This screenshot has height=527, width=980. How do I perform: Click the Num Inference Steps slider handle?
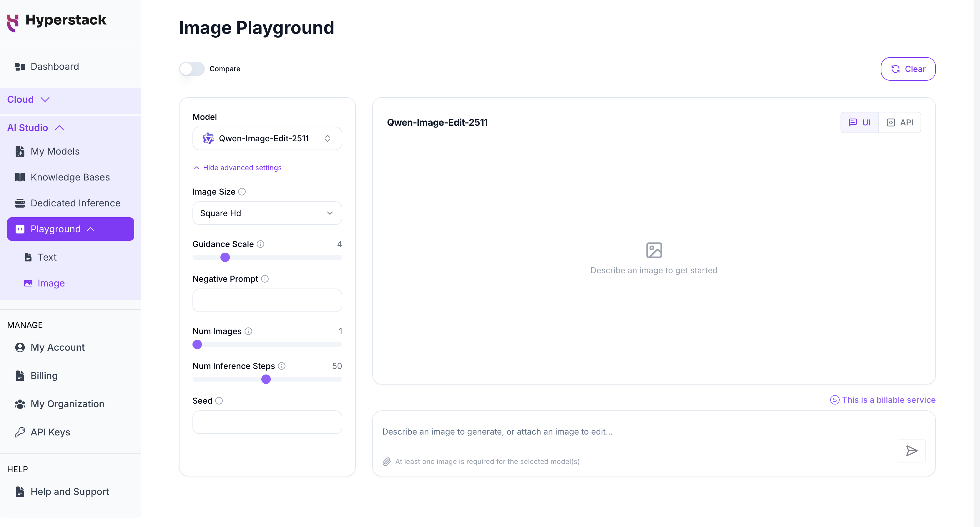(x=266, y=379)
